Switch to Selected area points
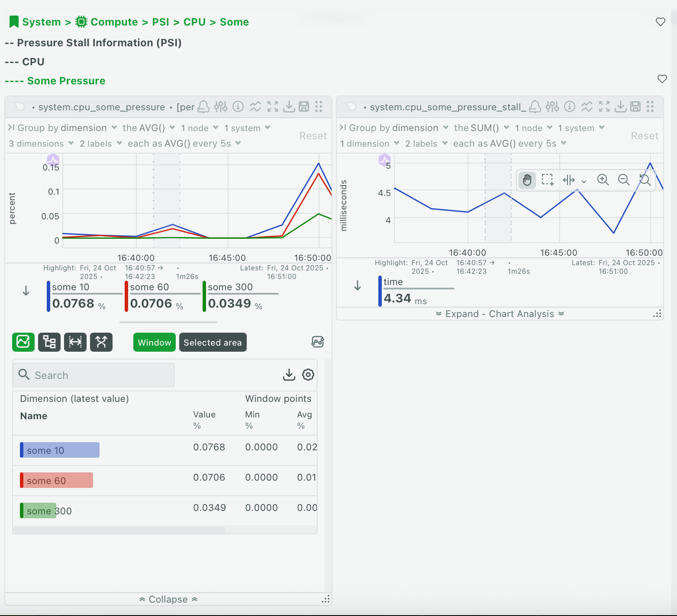 213,342
